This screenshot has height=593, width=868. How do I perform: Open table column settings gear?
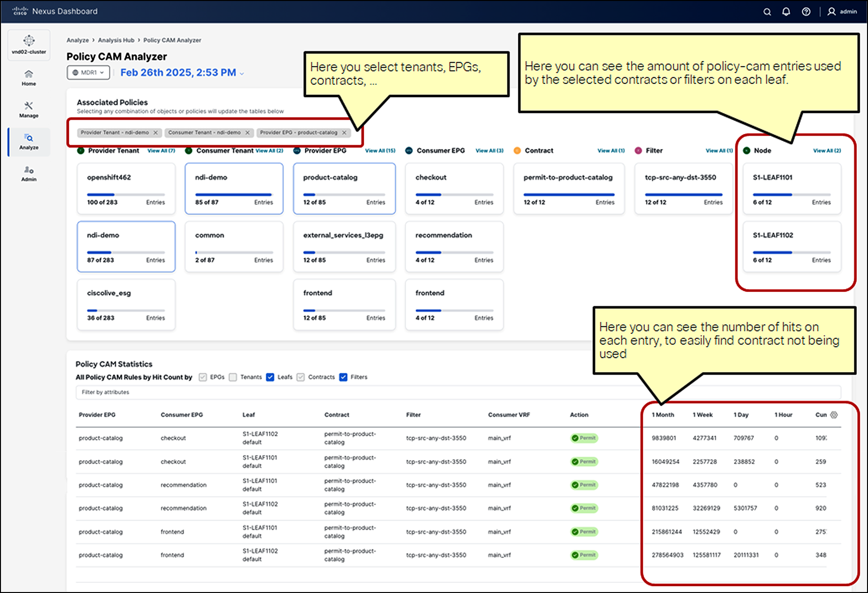tap(834, 415)
